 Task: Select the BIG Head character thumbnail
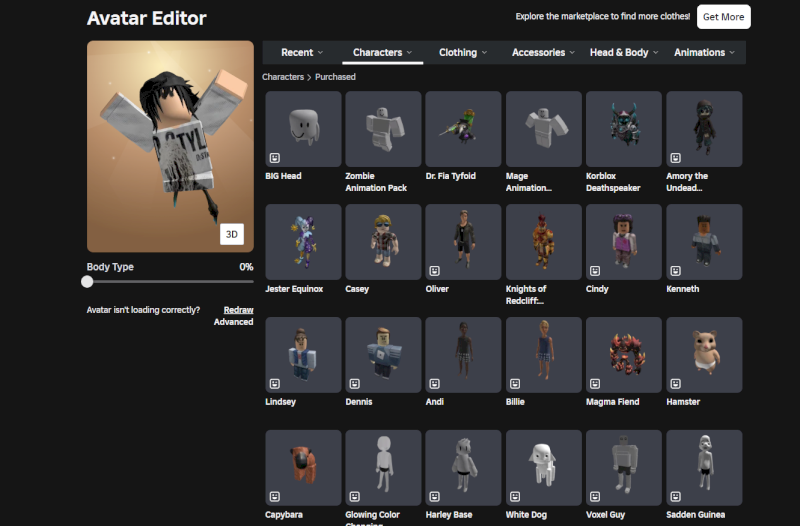pos(303,129)
